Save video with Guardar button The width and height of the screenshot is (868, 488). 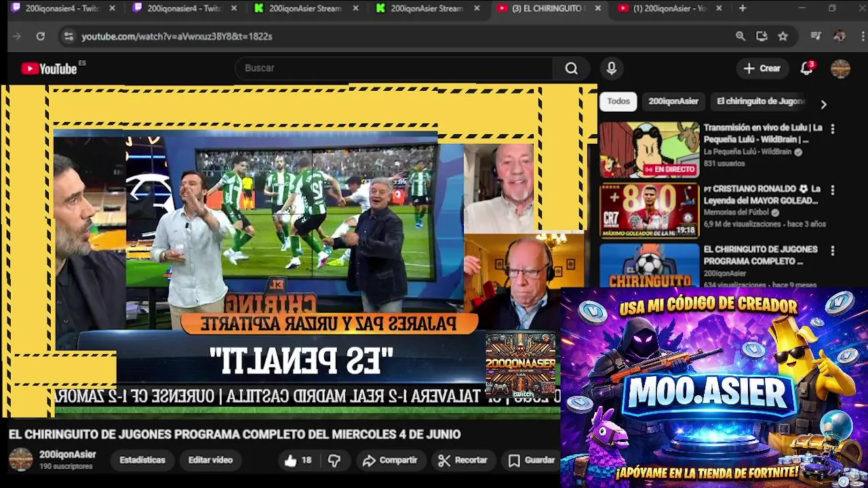tap(532, 461)
